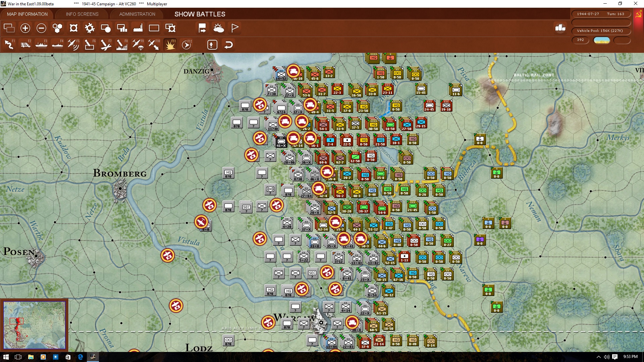The height and width of the screenshot is (362, 644).
Task: Click the Soviet hammer and sickle flag
Action: point(638,15)
